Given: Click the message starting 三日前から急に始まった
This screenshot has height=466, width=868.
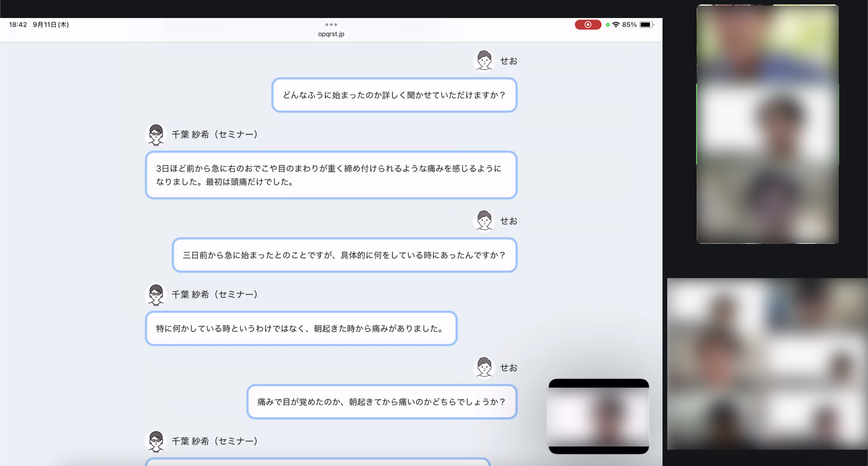Looking at the screenshot, I should tap(344, 255).
